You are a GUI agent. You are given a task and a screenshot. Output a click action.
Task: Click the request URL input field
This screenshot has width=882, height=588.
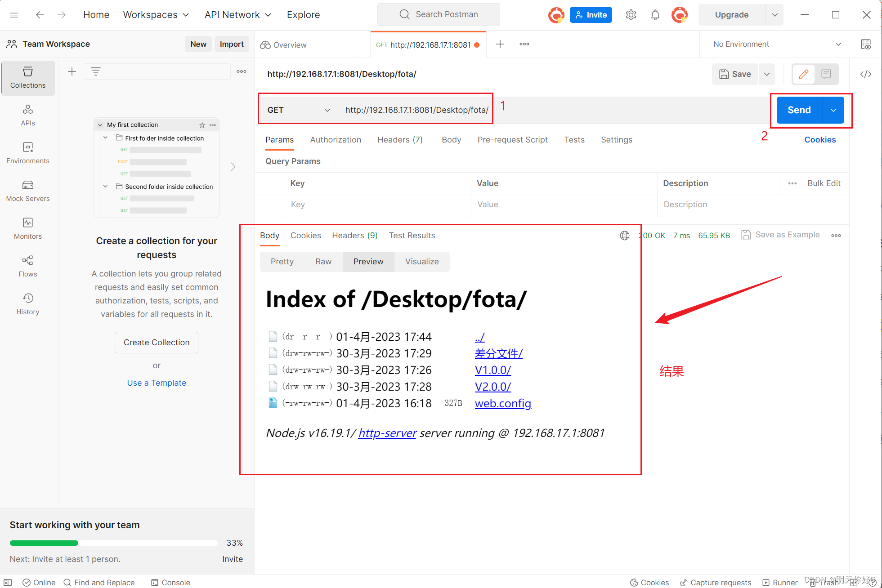[x=554, y=110]
